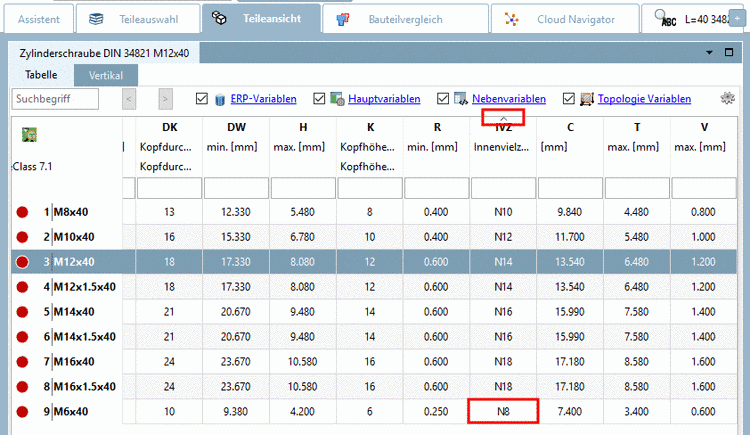This screenshot has width=750, height=435.
Task: Toggle the Nebenvariablen checkbox
Action: [x=443, y=99]
